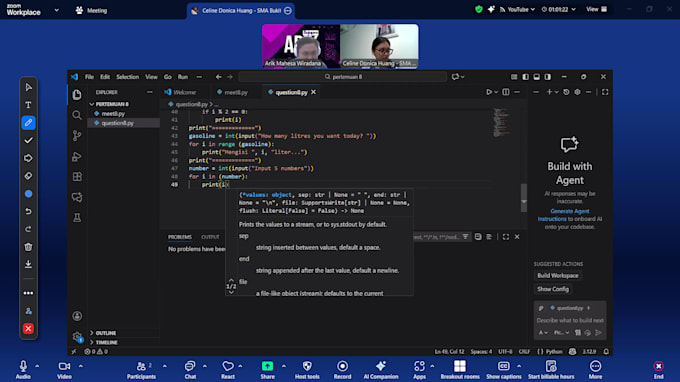Redo the last annotation

[x=28, y=229]
